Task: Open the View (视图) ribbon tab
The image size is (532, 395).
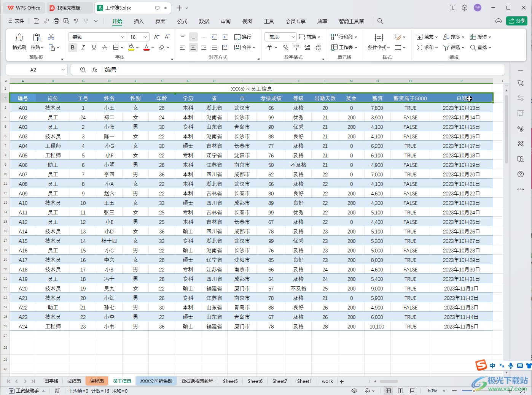Action: [247, 21]
